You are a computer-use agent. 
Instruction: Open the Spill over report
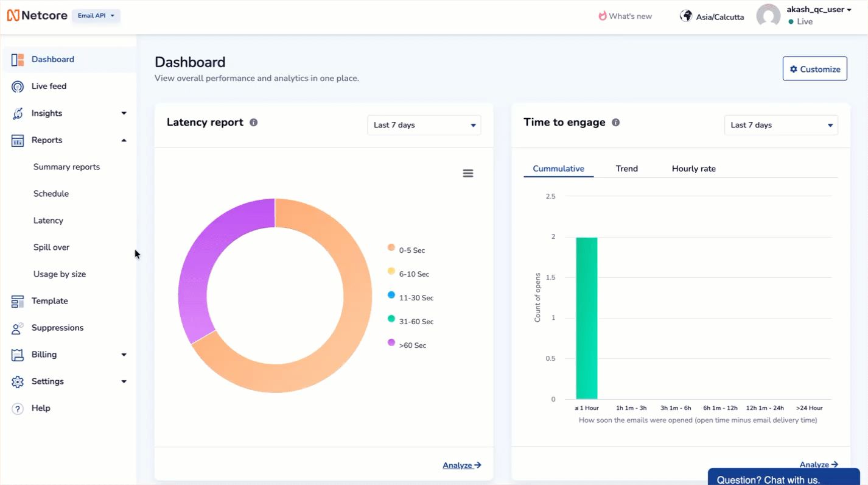pyautogui.click(x=52, y=247)
